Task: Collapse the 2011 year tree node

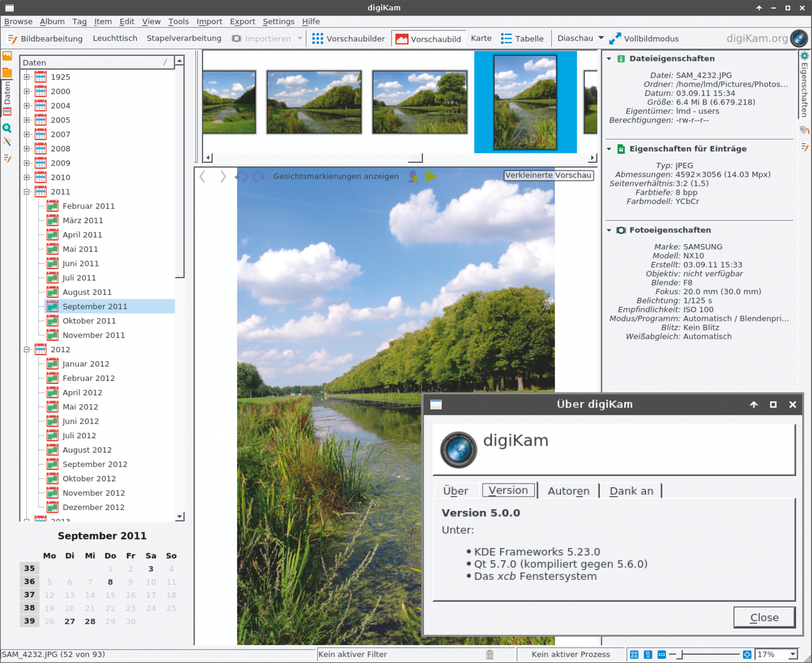Action: point(27,192)
